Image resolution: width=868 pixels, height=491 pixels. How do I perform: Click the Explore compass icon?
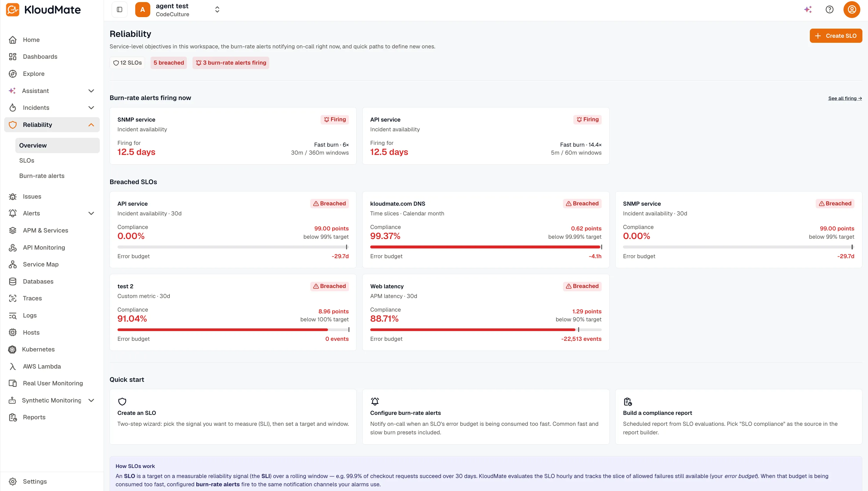pos(12,74)
